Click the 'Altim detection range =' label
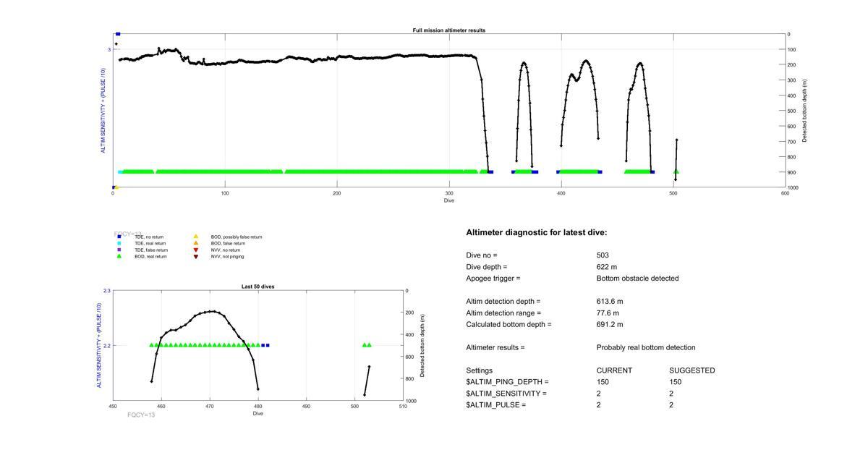868x450 pixels. (x=503, y=313)
